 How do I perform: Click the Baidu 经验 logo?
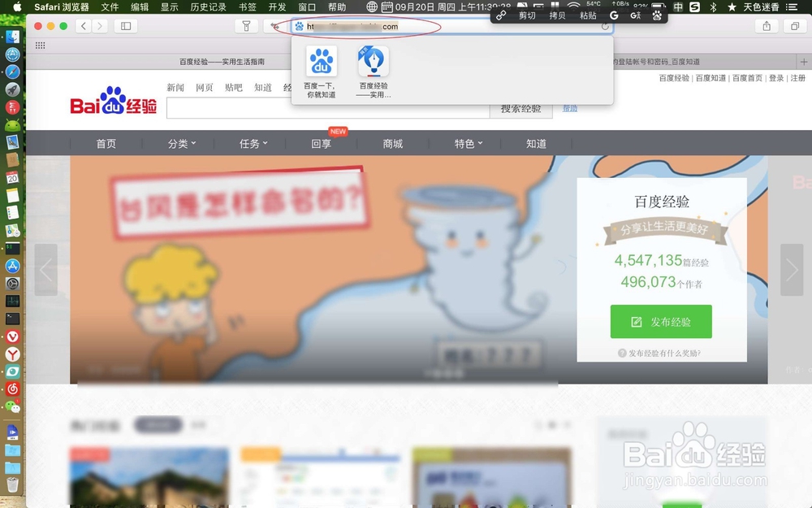click(114, 101)
